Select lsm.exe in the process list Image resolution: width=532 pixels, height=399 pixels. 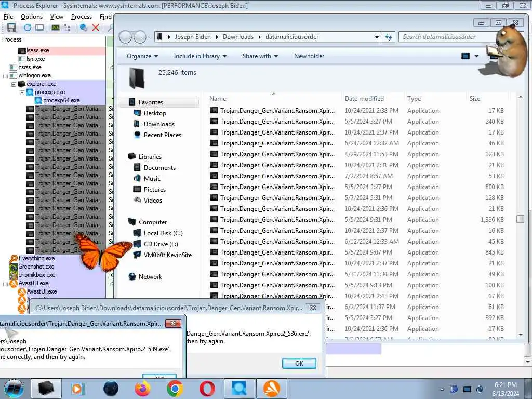click(x=36, y=59)
